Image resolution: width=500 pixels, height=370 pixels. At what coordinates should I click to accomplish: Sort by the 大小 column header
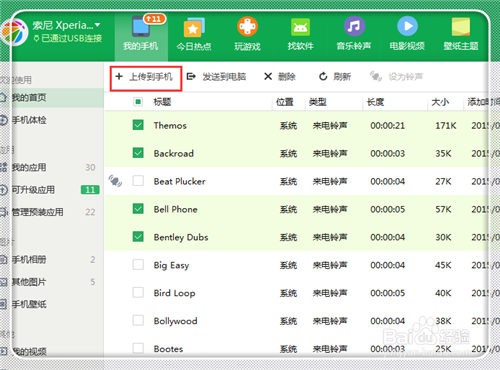[440, 102]
